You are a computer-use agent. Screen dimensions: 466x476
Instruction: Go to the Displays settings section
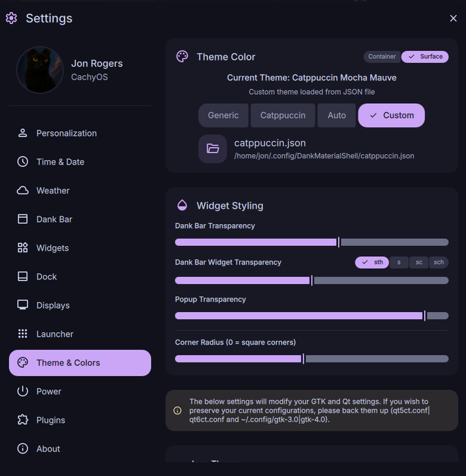coord(53,305)
